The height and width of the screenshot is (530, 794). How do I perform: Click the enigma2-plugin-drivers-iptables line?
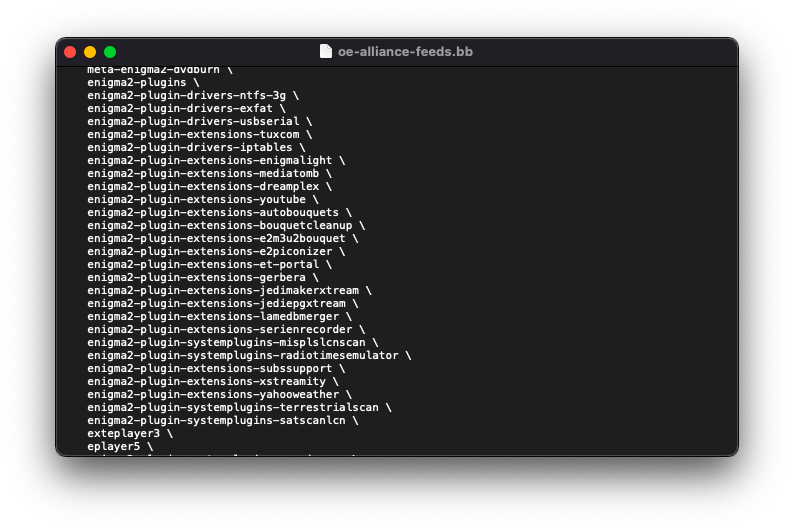pyautogui.click(x=190, y=147)
